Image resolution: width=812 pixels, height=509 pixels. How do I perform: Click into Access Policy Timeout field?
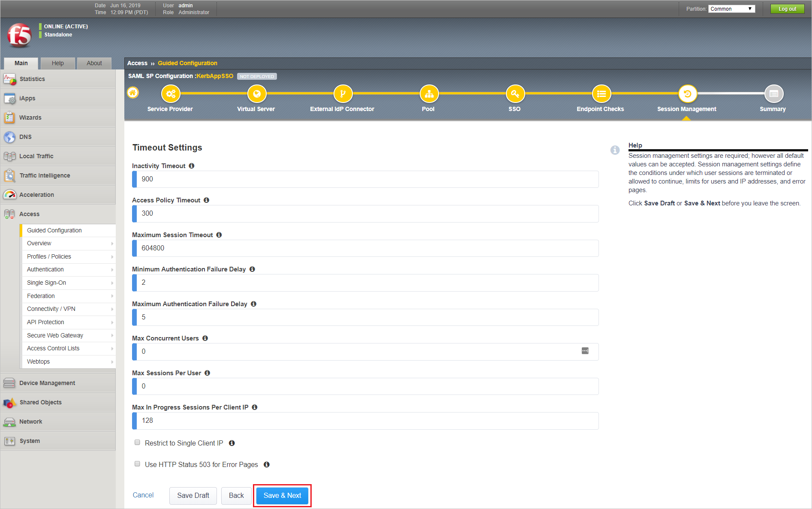point(365,214)
